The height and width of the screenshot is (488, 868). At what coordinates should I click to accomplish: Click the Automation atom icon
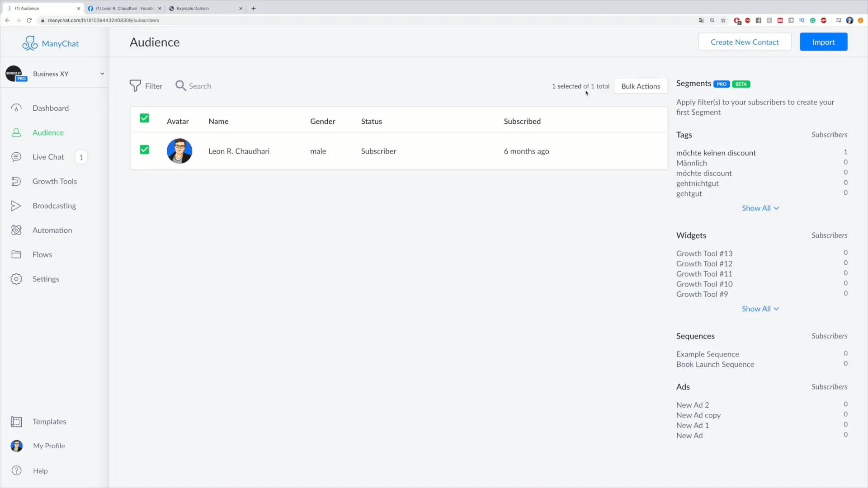[16, 230]
